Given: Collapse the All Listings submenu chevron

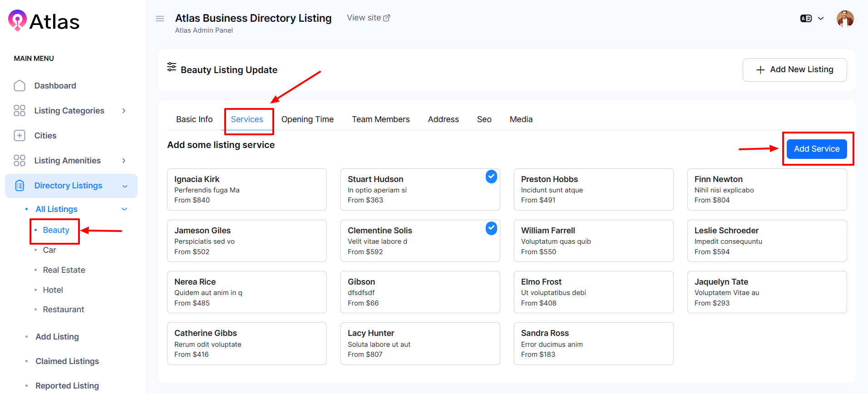Looking at the screenshot, I should coord(124,209).
